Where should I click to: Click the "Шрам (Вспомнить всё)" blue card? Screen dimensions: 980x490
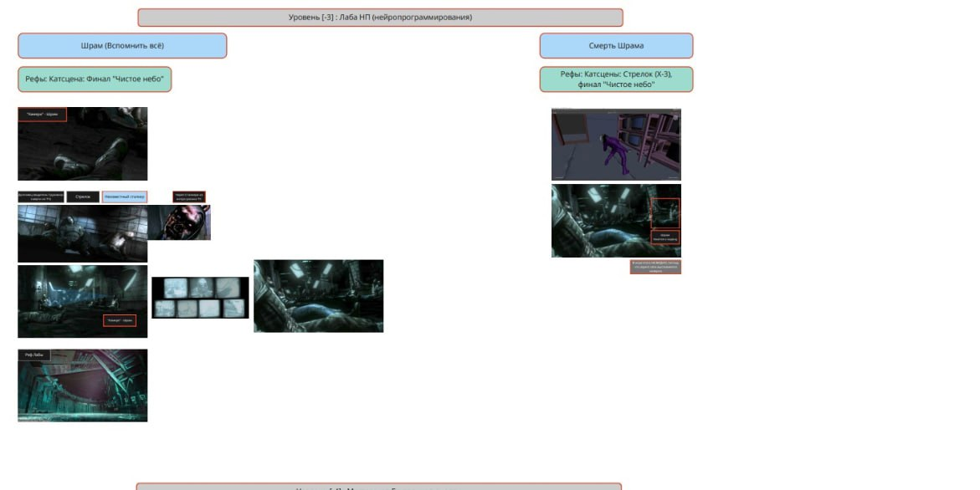(122, 45)
